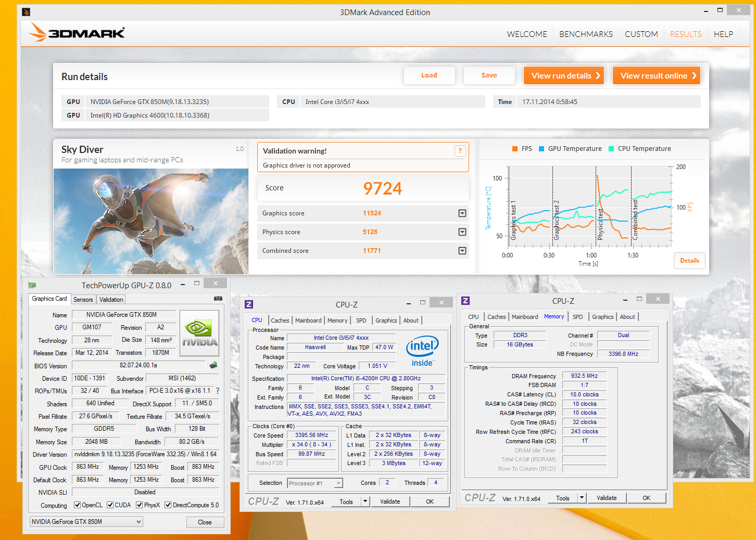Click the overall score value 9724
Image resolution: width=756 pixels, height=540 pixels.
click(x=383, y=188)
